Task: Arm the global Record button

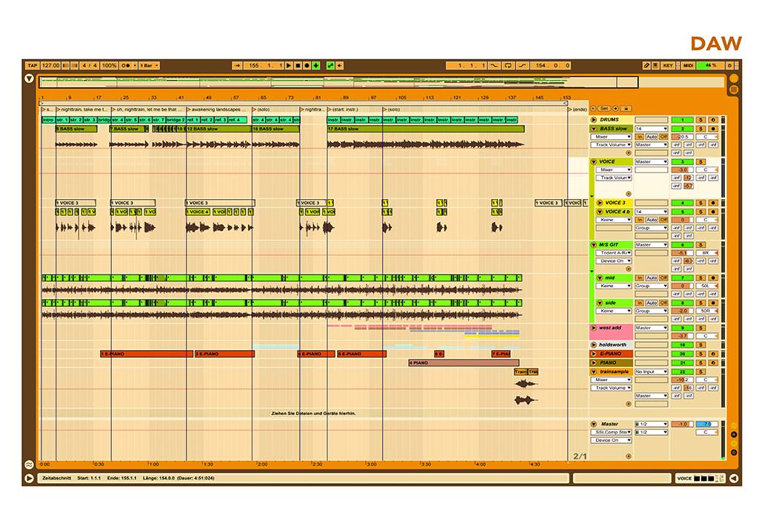Action: (x=307, y=66)
